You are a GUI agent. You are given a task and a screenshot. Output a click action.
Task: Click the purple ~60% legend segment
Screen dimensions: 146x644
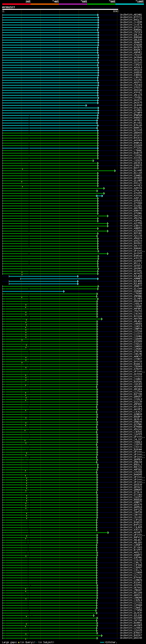pos(73,4)
